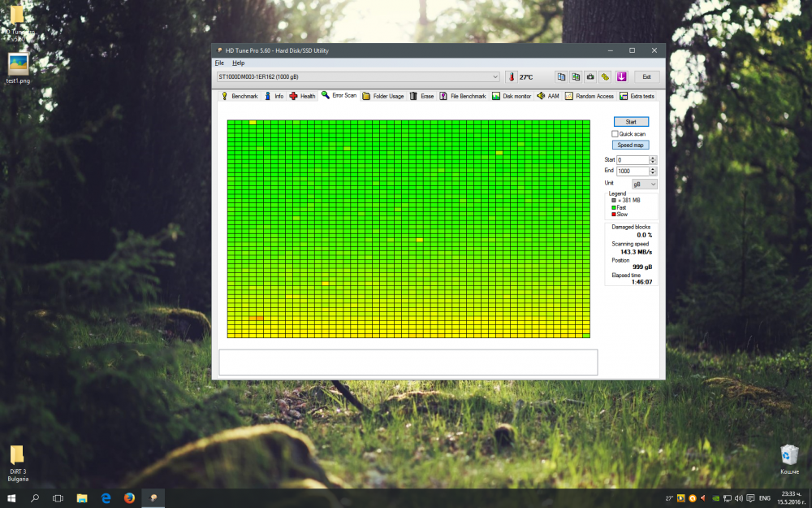Click the NVIDIA tray icon
Screen dimensions: 812x508
tap(715, 498)
